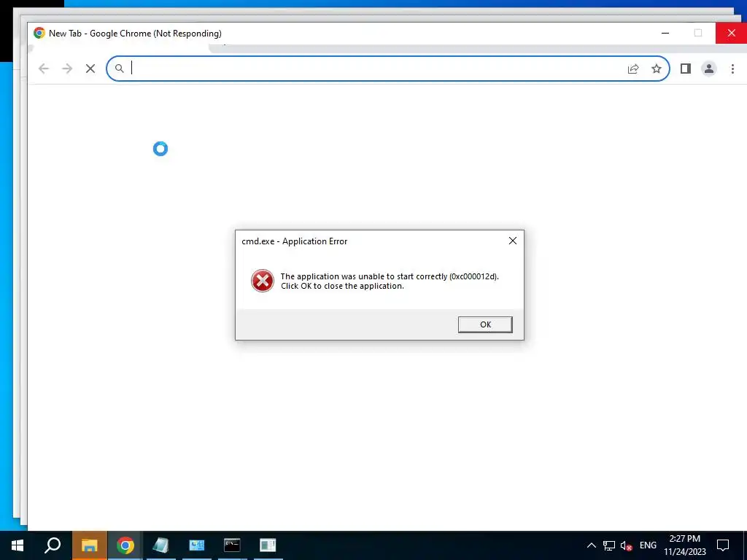Click the Chrome back arrow
Image resolution: width=747 pixels, height=560 pixels.
point(44,69)
